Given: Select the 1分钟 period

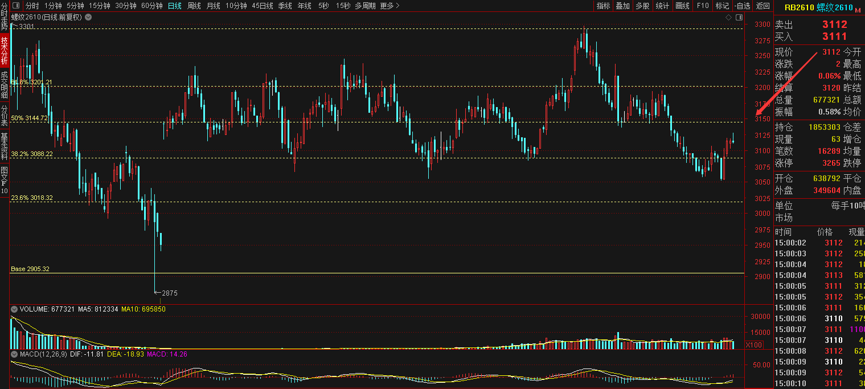Looking at the screenshot, I should pos(54,6).
